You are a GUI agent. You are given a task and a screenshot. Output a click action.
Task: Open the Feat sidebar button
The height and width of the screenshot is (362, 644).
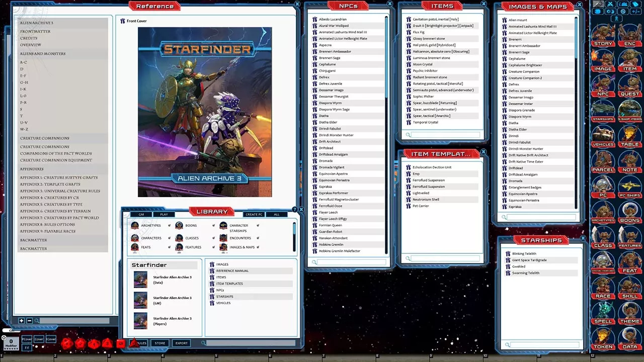coord(629,262)
